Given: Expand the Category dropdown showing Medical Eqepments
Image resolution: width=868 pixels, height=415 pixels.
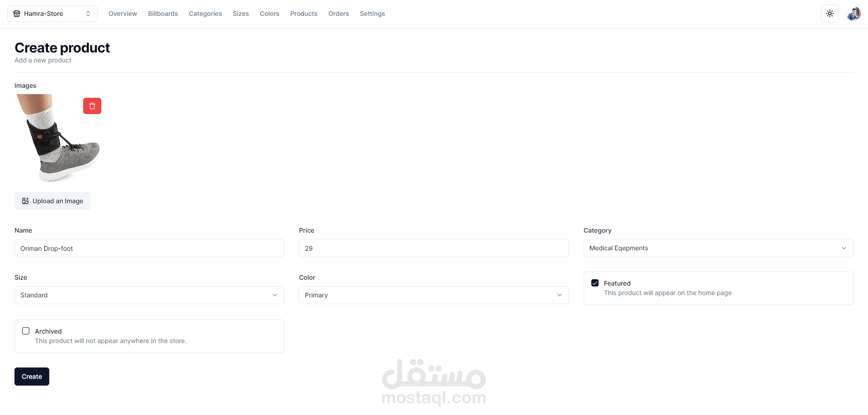Looking at the screenshot, I should (718, 248).
